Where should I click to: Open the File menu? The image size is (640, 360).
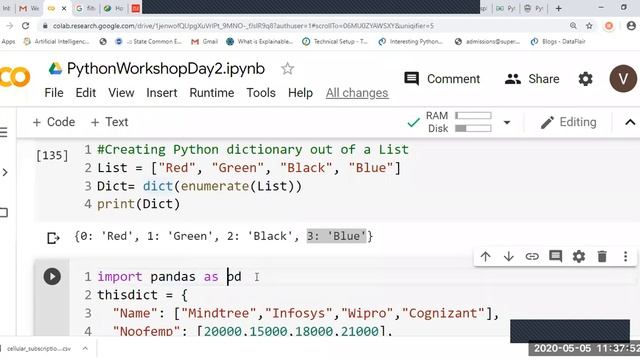(x=54, y=93)
